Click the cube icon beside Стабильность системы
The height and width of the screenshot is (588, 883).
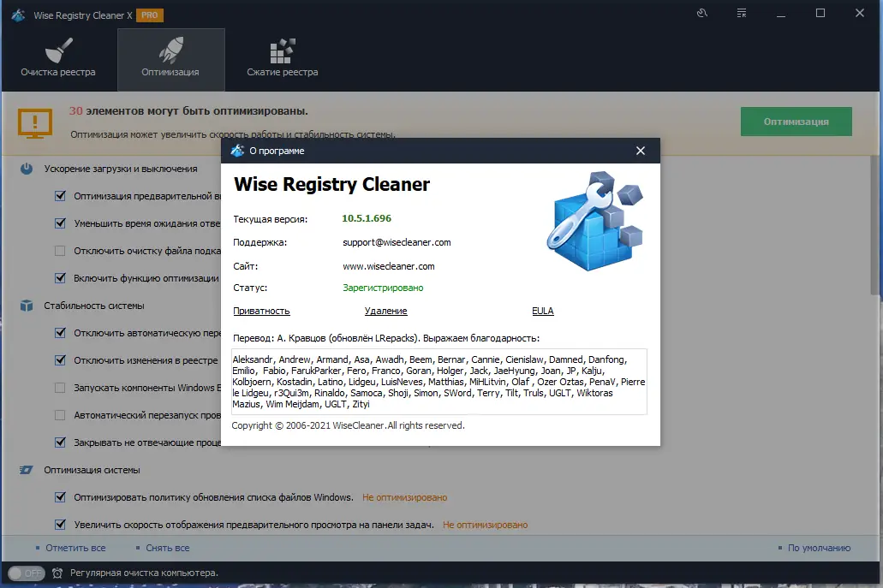coord(27,306)
